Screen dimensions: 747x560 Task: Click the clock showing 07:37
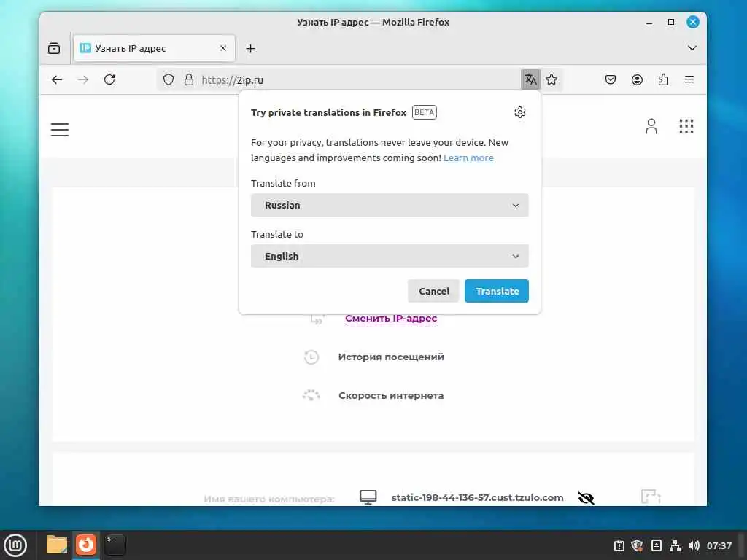[719, 545]
